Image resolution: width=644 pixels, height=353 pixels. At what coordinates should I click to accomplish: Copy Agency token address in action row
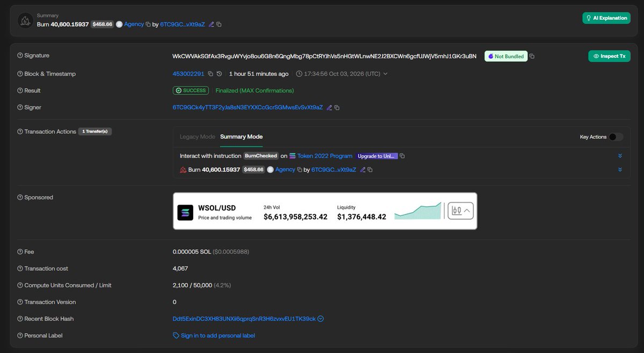coord(299,169)
